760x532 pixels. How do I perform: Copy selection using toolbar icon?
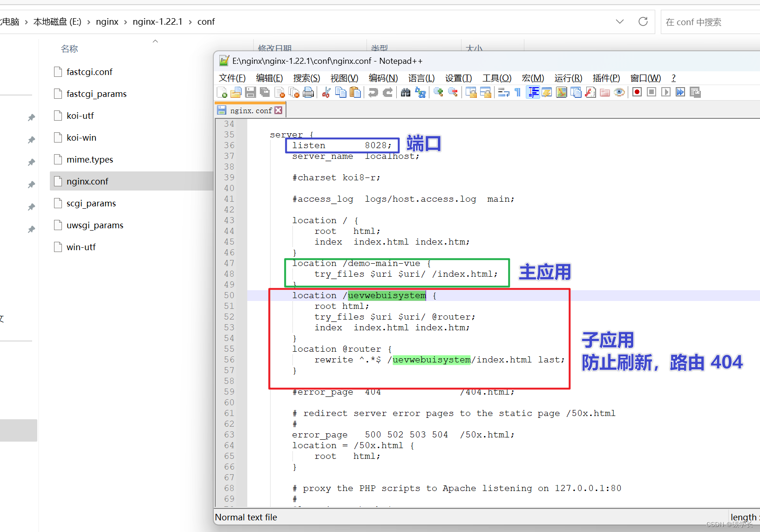pos(341,92)
